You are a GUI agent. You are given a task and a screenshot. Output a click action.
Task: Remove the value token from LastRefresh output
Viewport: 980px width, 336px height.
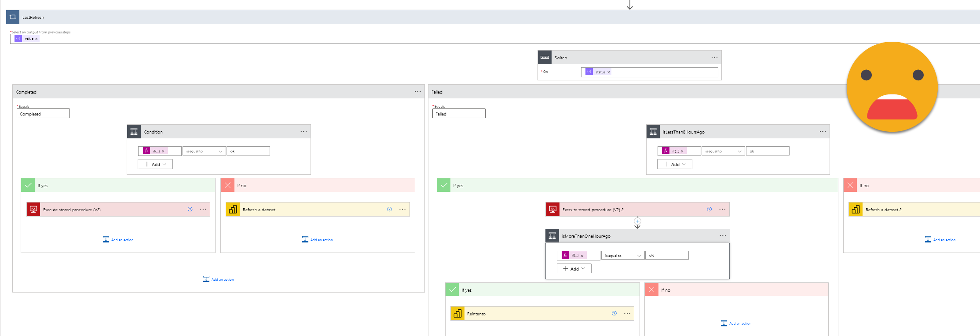click(37, 39)
